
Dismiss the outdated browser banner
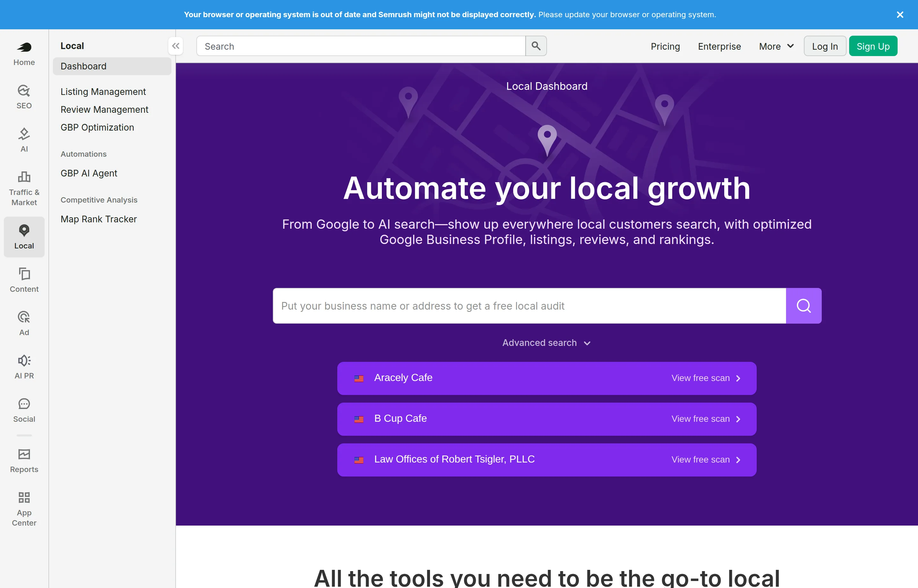(900, 15)
